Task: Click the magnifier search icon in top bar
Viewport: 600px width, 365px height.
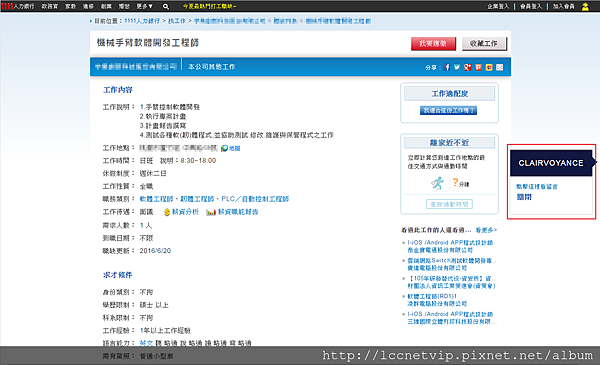Action: 166,6
